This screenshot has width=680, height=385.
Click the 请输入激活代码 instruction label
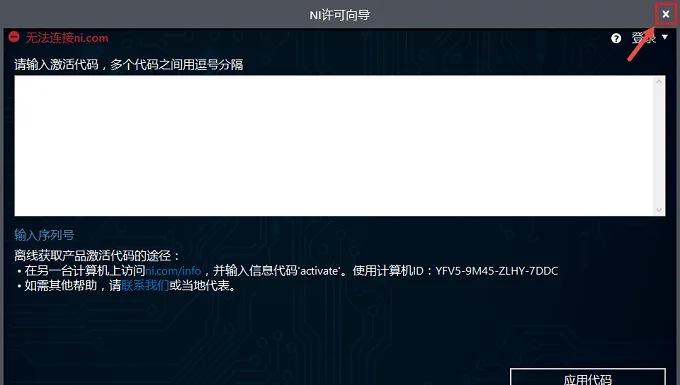(x=128, y=65)
